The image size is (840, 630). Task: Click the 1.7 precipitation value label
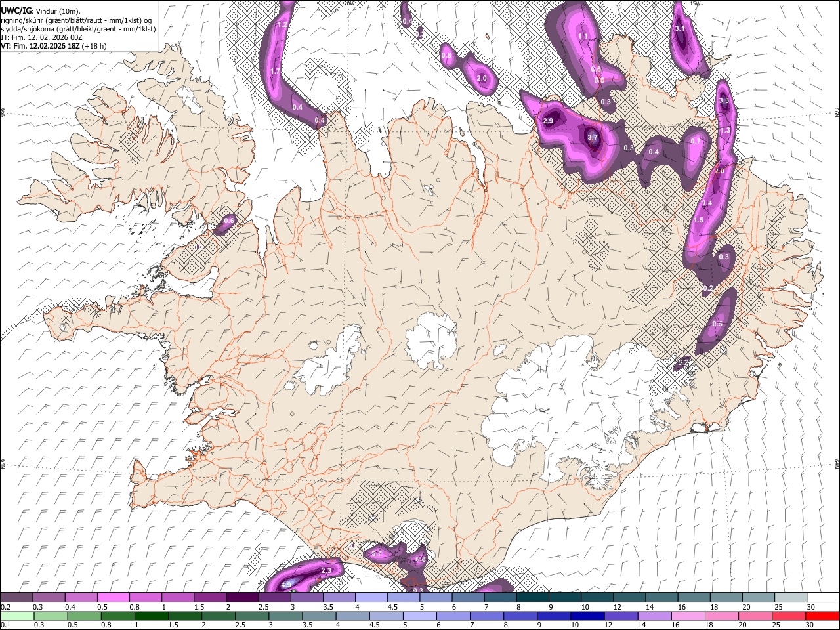pos(276,71)
